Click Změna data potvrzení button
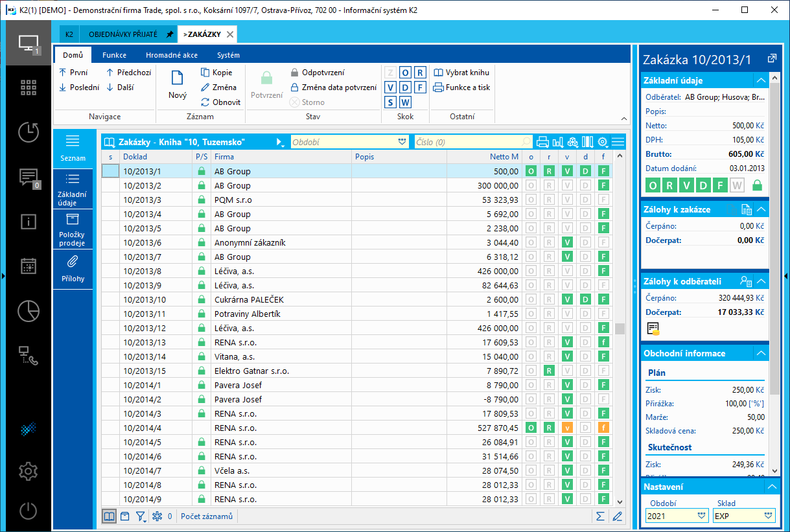This screenshot has height=532, width=790. [333, 87]
